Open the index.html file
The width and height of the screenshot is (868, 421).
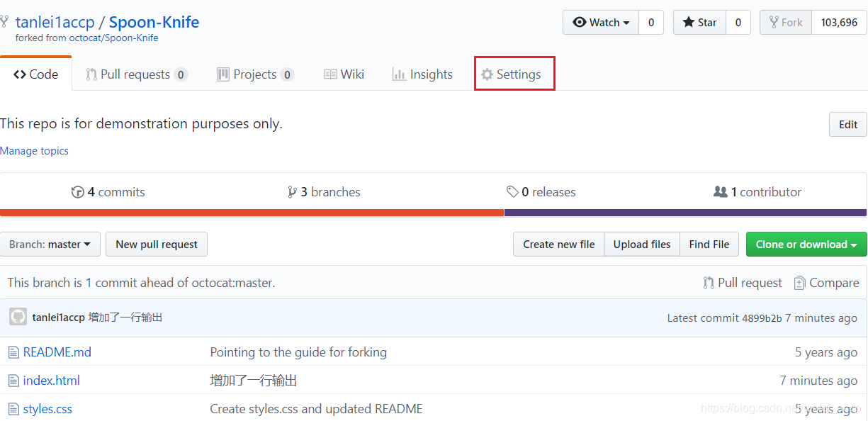point(51,381)
